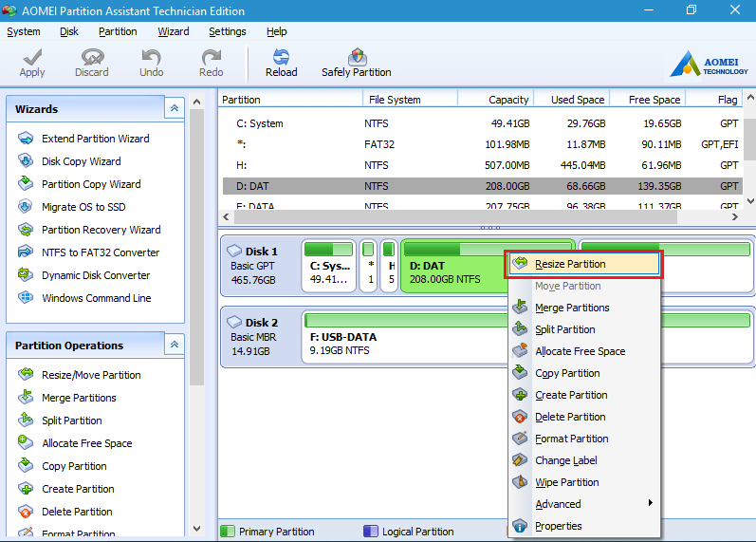Screen dimensions: 756x542
Task: Choose Copy Partition in context menu
Action: (584, 373)
